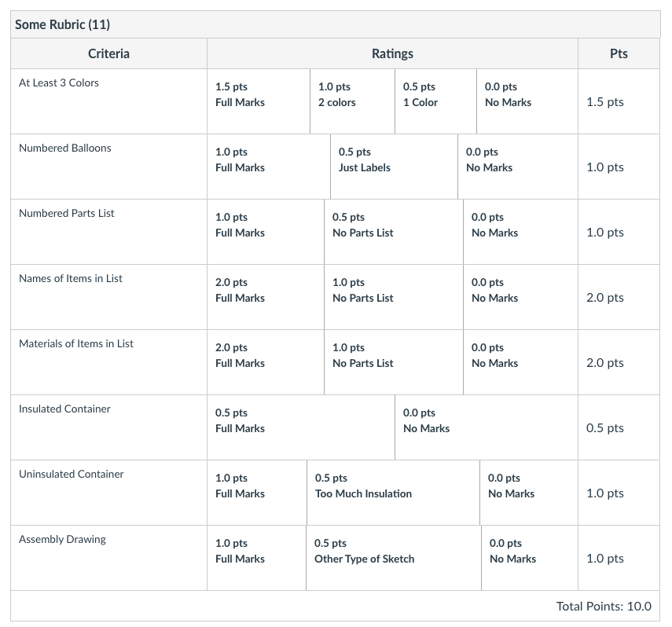Click the 'Some Rubric (11)' title
The height and width of the screenshot is (627, 672).
(x=63, y=24)
